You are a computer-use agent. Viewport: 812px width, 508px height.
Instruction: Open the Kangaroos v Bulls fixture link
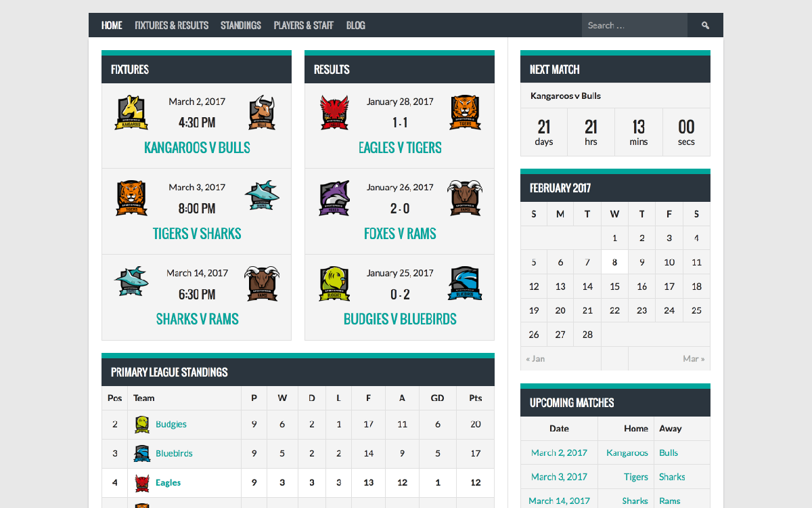click(x=197, y=148)
